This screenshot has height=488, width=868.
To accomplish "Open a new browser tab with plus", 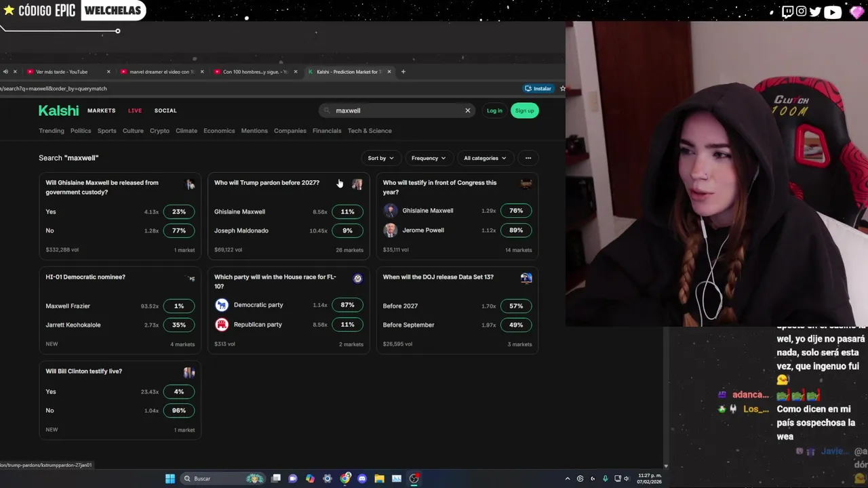I will pyautogui.click(x=403, y=72).
